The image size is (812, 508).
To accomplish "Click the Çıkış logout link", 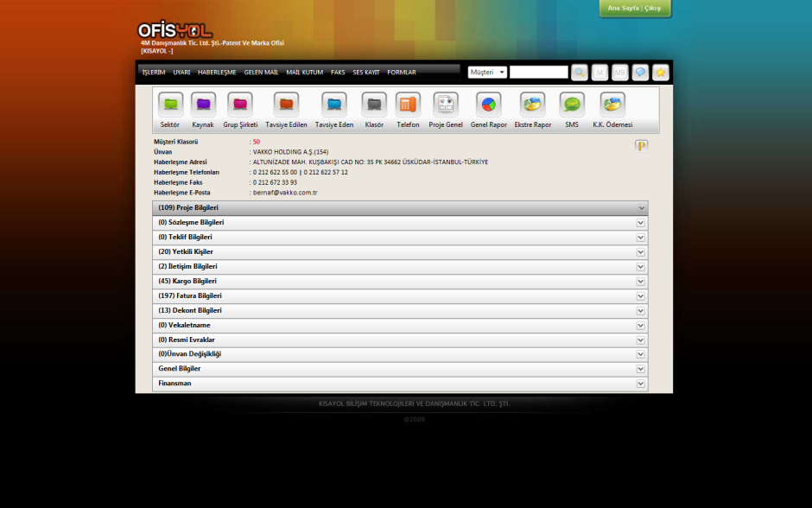I will [x=652, y=8].
